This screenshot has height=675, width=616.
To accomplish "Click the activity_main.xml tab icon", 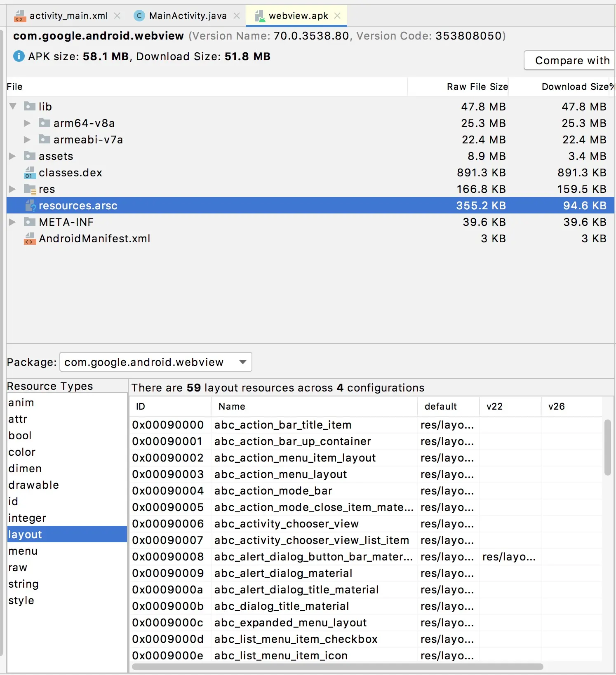I will (20, 16).
